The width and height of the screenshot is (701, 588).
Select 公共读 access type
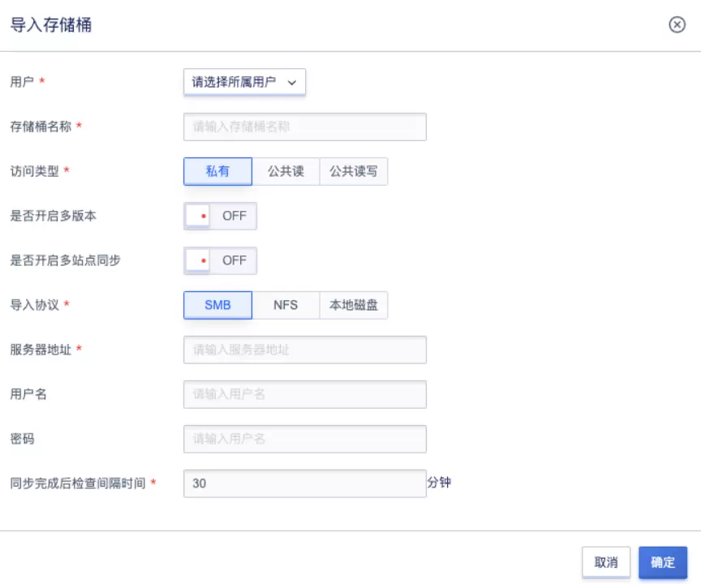pos(286,171)
